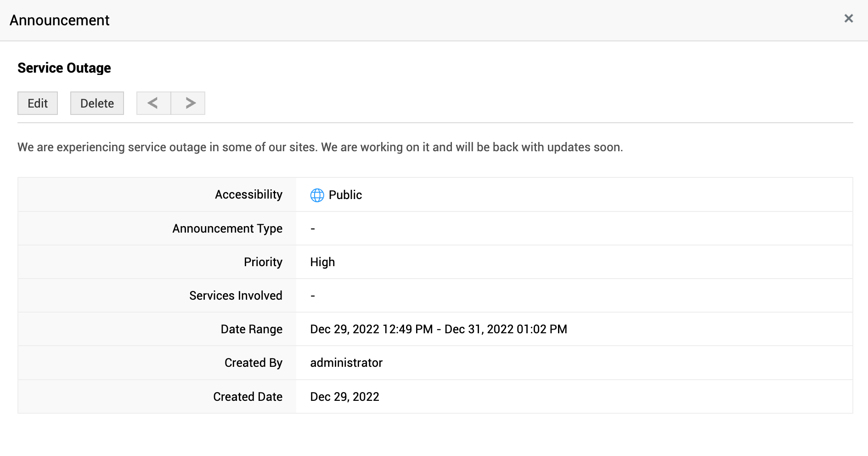
Task: Click the administrator creator name
Action: pyautogui.click(x=346, y=363)
